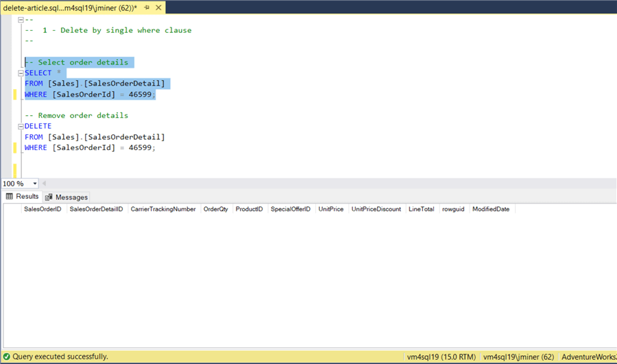Click the 'Query executed successfully.' status text

pyautogui.click(x=60, y=356)
